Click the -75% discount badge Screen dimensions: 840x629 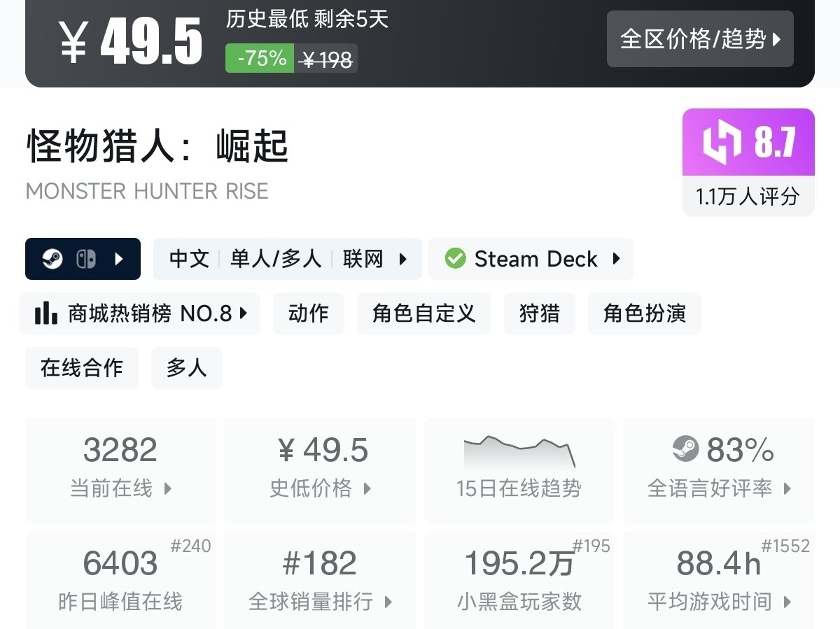pyautogui.click(x=260, y=59)
